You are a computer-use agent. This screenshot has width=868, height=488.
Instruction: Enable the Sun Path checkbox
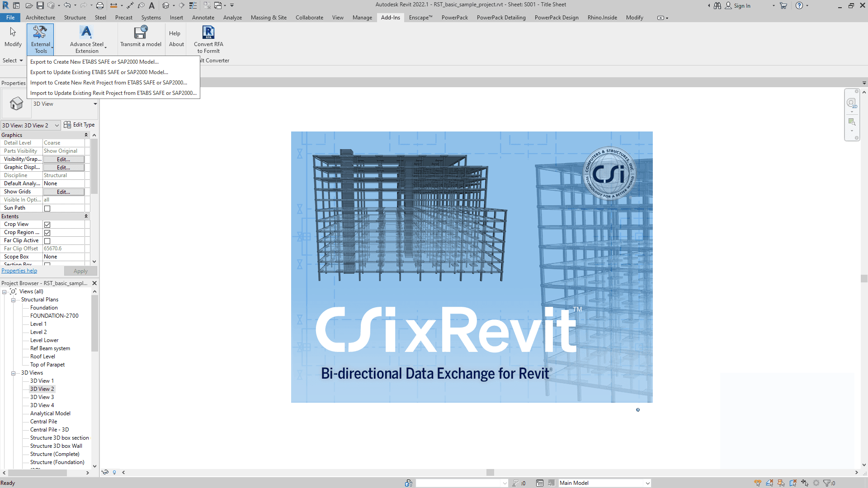(x=47, y=208)
